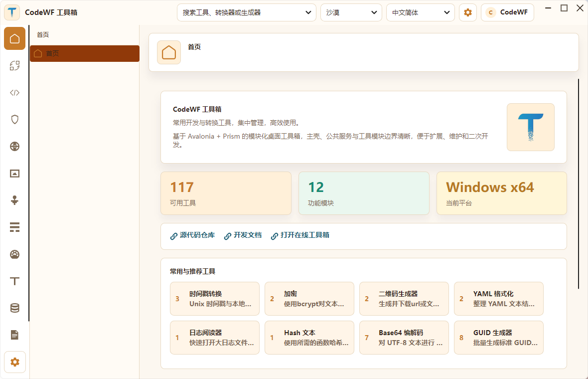Click the 常用与推荐工具 heading

193,271
